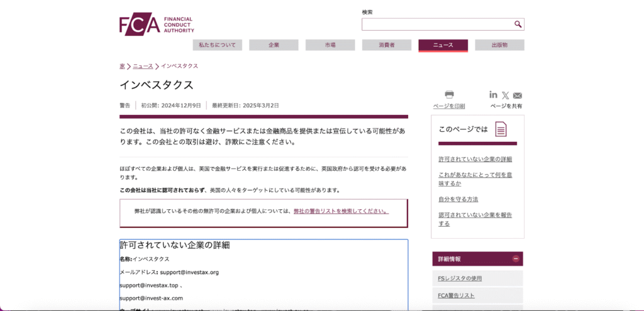644x311 pixels.
Task: Click the インベスタクス page heading
Action: pos(157,85)
